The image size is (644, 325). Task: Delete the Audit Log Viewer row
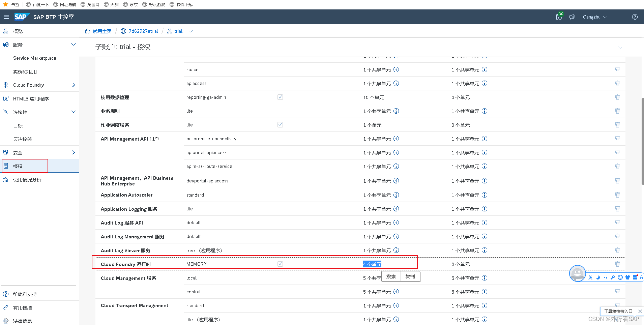point(617,250)
